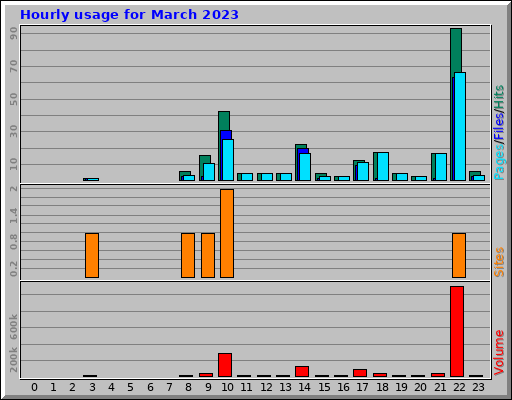Click the '200k' value on volume axis
The height and width of the screenshot is (400, 512).
coord(14,359)
